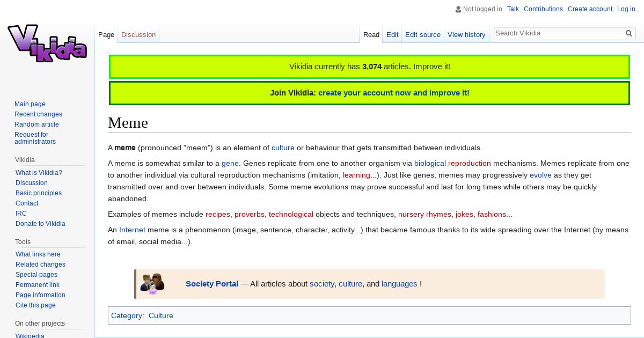Click Cite this page
Image resolution: width=644 pixels, height=338 pixels.
point(35,305)
